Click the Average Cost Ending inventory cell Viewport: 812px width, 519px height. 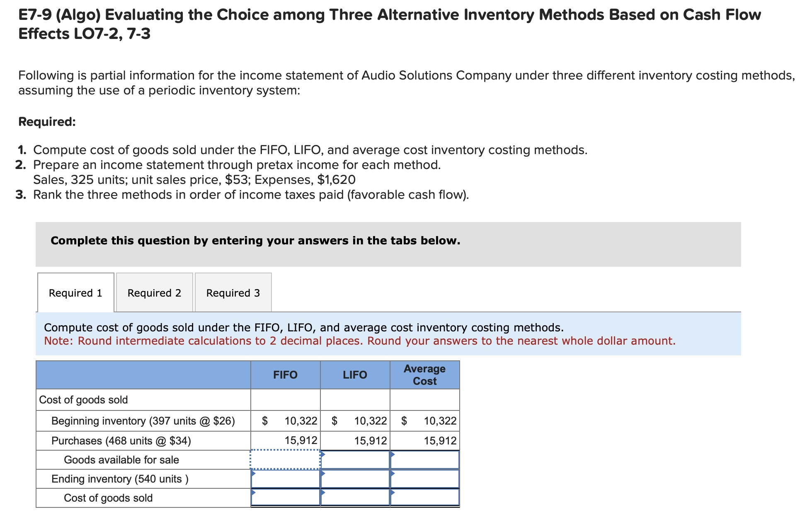click(x=424, y=479)
